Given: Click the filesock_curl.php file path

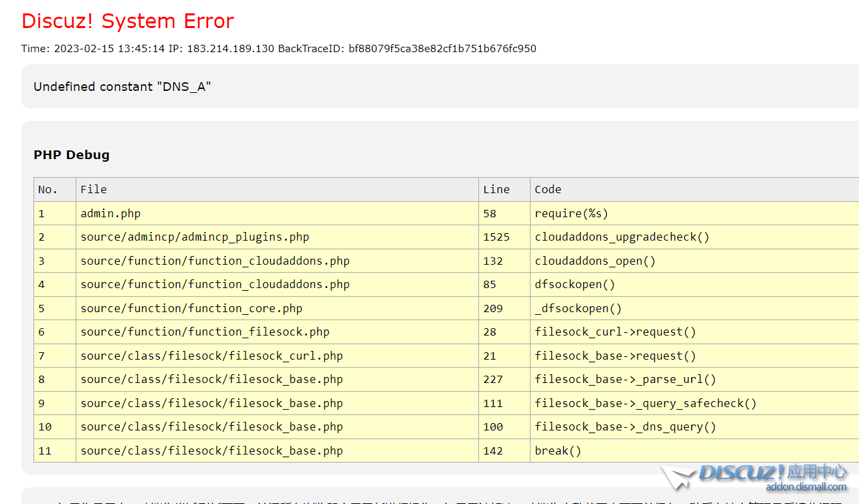Looking at the screenshot, I should click(211, 356).
